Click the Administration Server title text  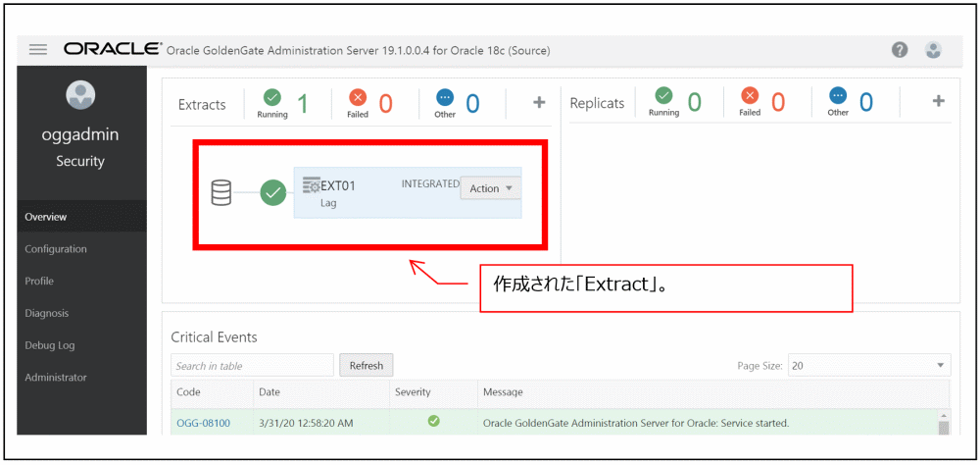pyautogui.click(x=359, y=51)
